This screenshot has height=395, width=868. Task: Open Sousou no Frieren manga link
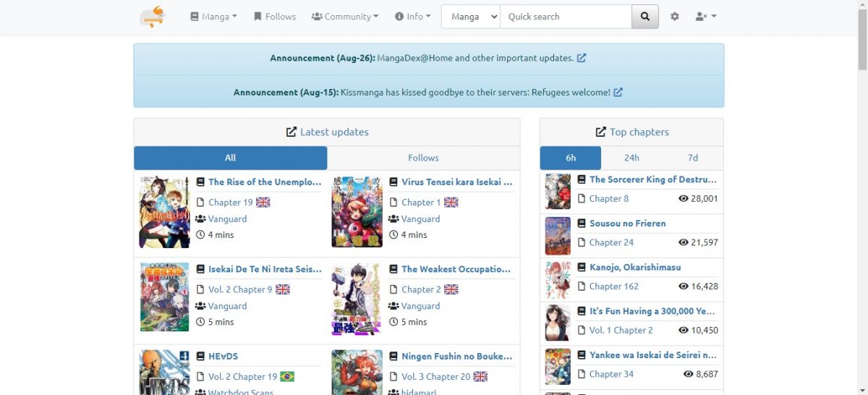627,224
